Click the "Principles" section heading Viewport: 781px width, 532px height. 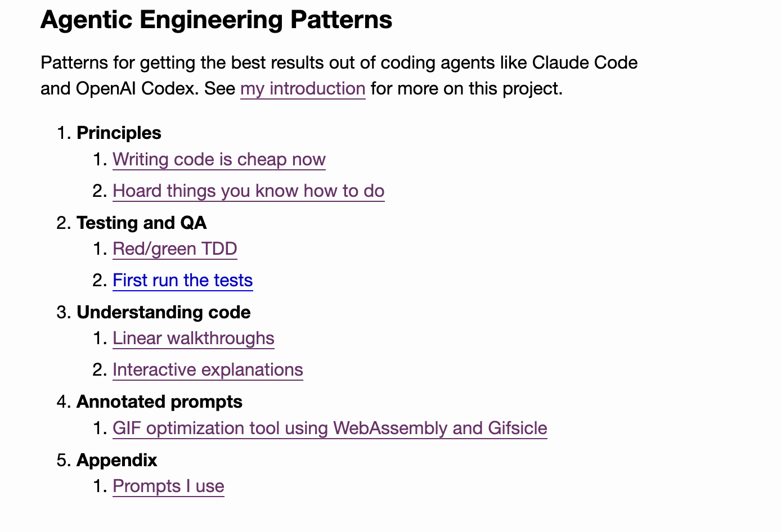tap(119, 133)
